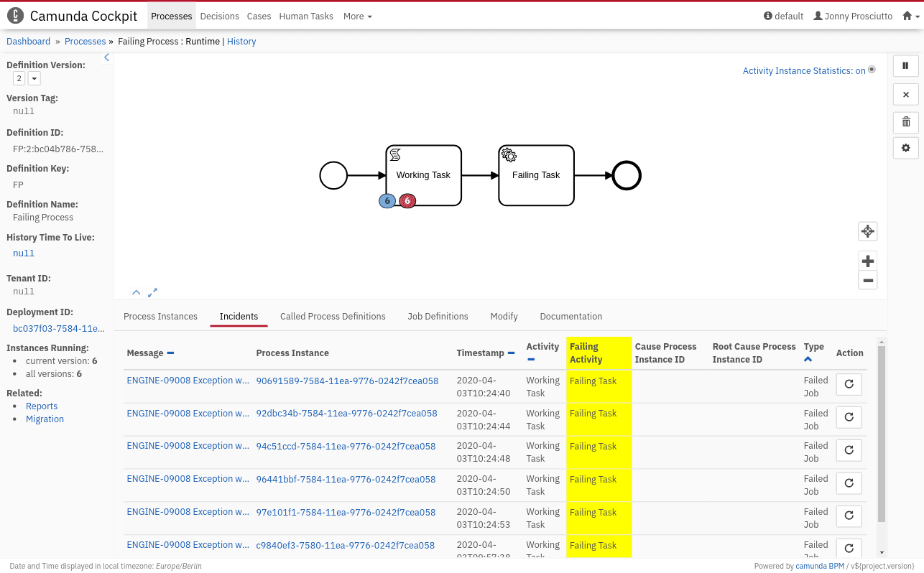Screen dimensions: 924x573
Task: Retry failed job for instance 97e101f1
Action: pyautogui.click(x=849, y=516)
